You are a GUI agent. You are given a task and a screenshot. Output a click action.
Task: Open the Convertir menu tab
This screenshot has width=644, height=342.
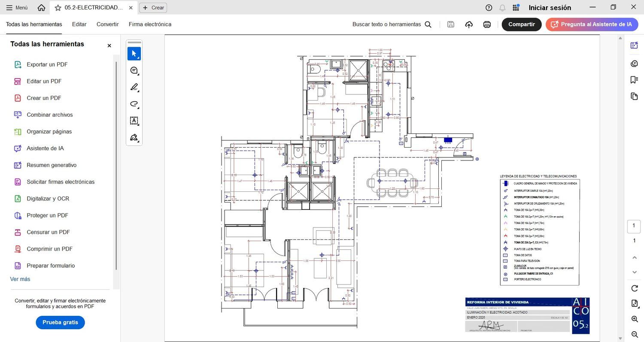point(107,24)
